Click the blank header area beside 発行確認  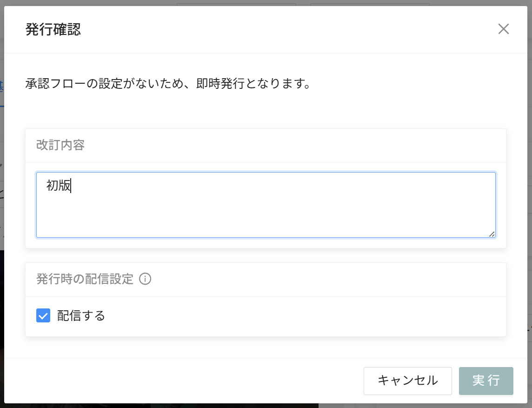tap(279, 30)
